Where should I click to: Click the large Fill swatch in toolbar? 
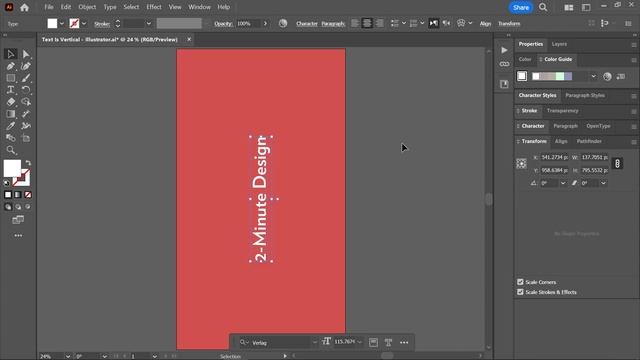(x=12, y=168)
